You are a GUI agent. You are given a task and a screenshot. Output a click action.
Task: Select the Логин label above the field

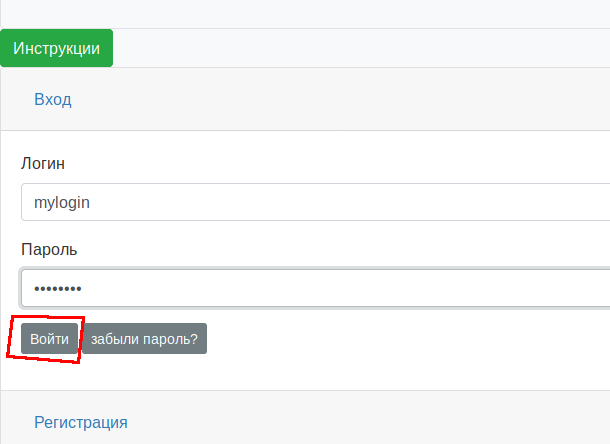(43, 163)
